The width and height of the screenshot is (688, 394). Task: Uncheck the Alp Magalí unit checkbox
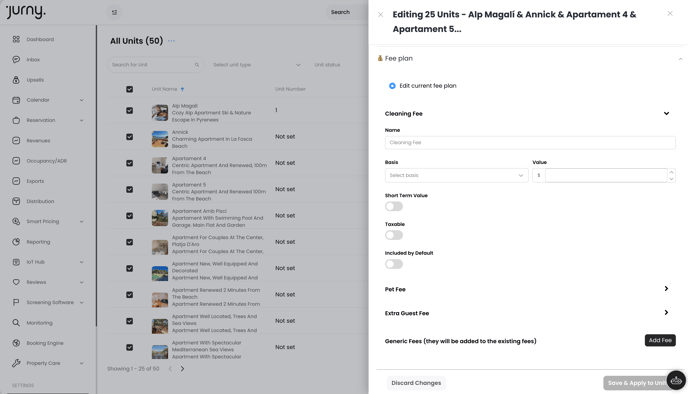point(129,111)
